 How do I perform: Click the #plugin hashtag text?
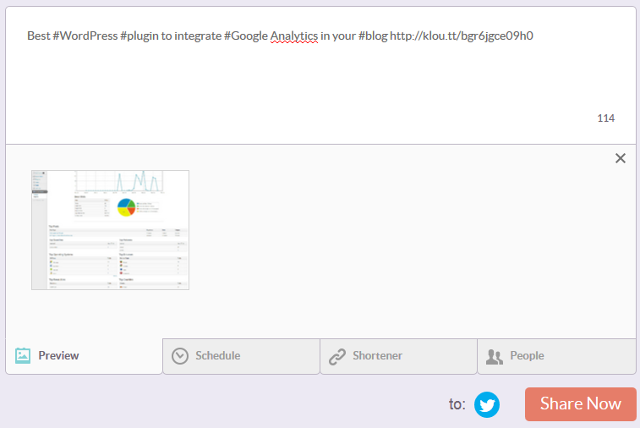pos(139,36)
